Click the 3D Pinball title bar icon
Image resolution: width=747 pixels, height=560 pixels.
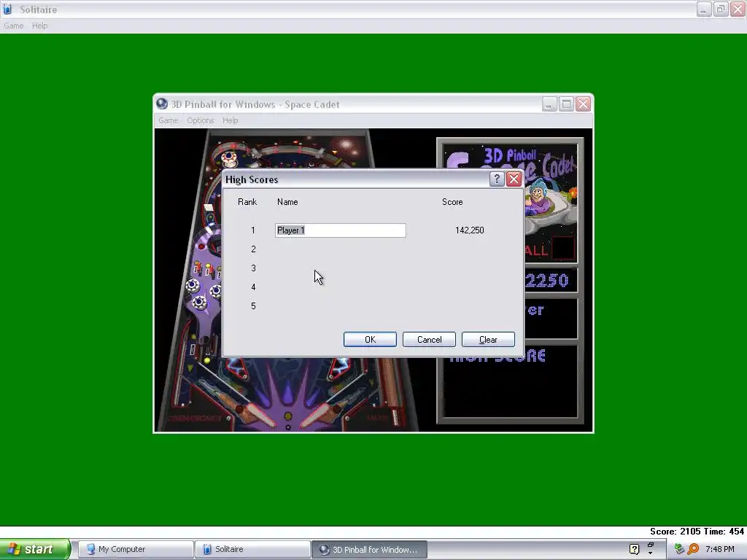162,104
